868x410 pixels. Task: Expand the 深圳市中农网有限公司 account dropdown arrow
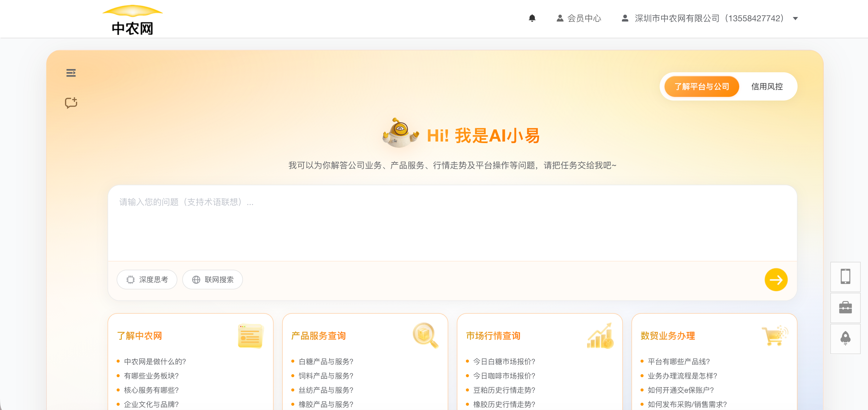click(795, 19)
